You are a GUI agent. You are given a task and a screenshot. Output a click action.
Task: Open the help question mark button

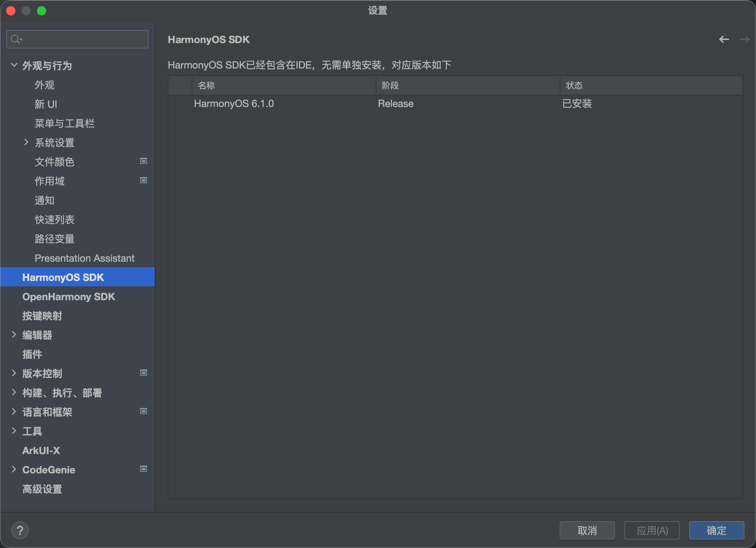(x=20, y=530)
